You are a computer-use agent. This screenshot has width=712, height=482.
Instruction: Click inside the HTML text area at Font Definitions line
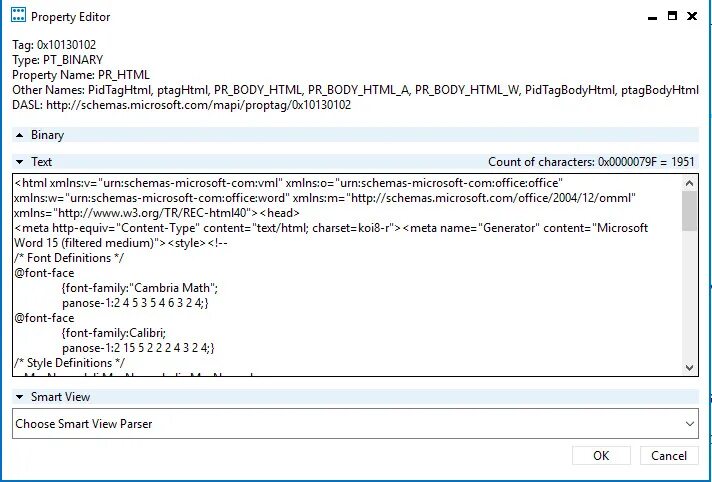69,258
